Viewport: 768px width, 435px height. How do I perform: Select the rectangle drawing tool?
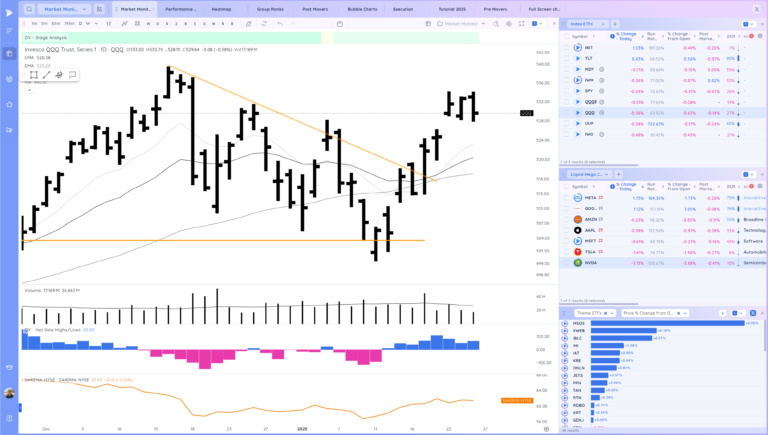tap(33, 74)
